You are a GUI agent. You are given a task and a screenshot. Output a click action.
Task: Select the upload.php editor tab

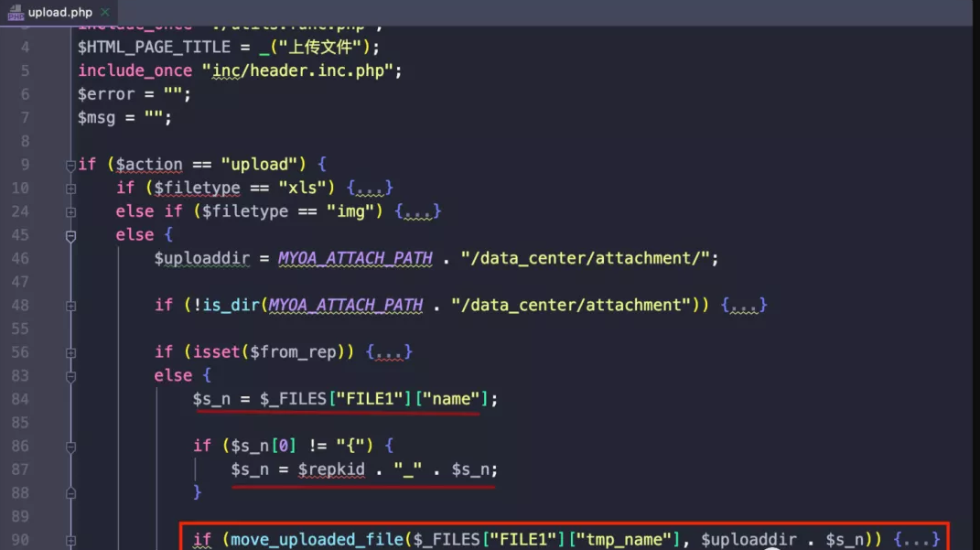(x=59, y=12)
